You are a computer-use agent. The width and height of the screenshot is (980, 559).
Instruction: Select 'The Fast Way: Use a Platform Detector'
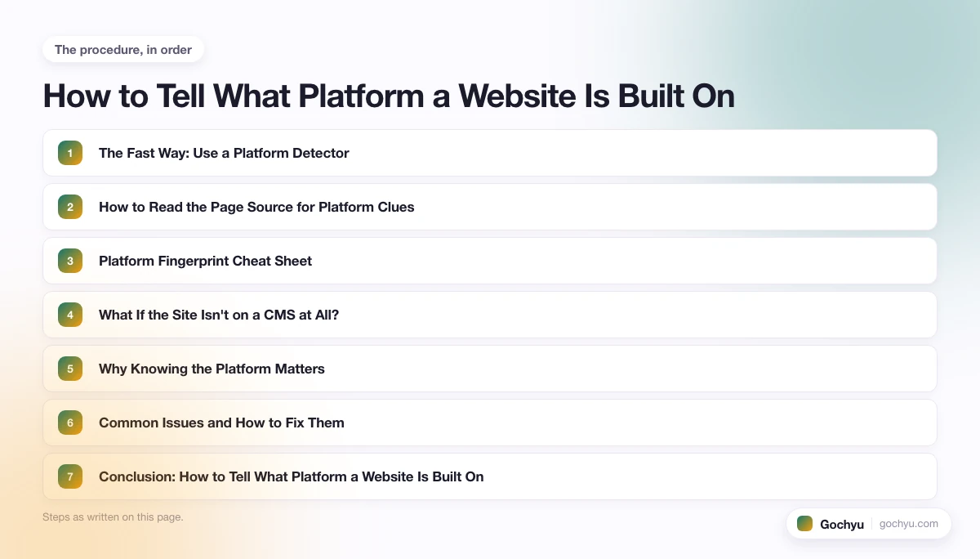click(224, 153)
